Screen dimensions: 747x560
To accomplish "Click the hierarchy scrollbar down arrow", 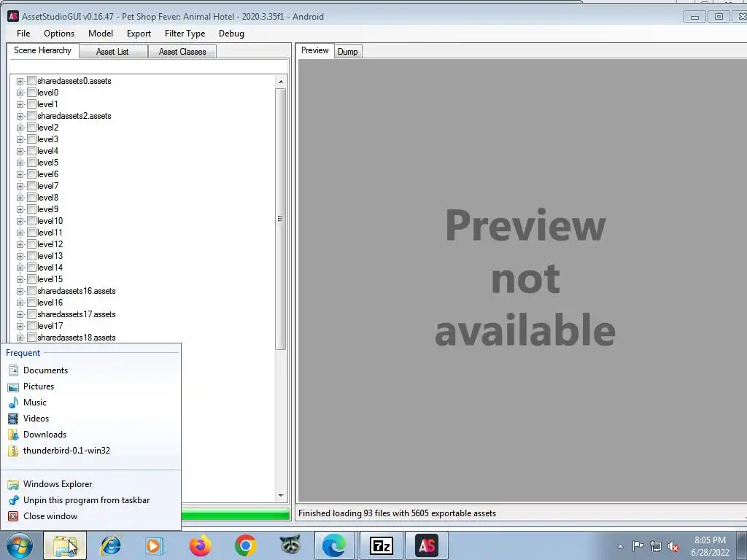I will (281, 496).
